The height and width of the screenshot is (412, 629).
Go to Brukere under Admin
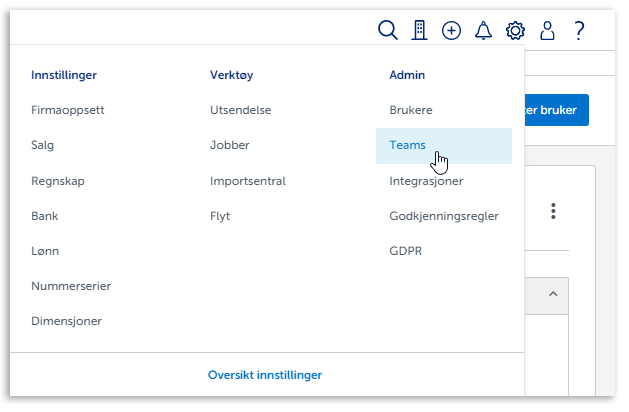[411, 110]
